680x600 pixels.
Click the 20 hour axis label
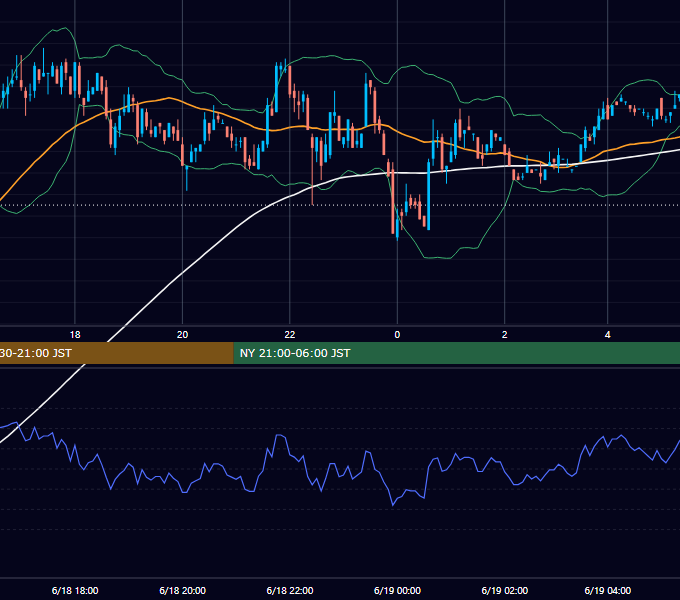183,335
